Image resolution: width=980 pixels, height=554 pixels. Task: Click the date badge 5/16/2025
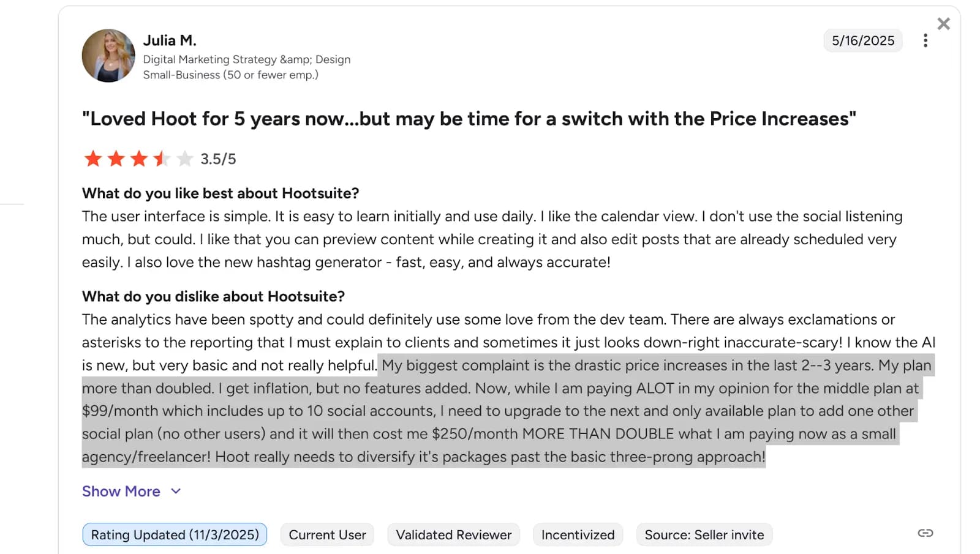(x=862, y=40)
